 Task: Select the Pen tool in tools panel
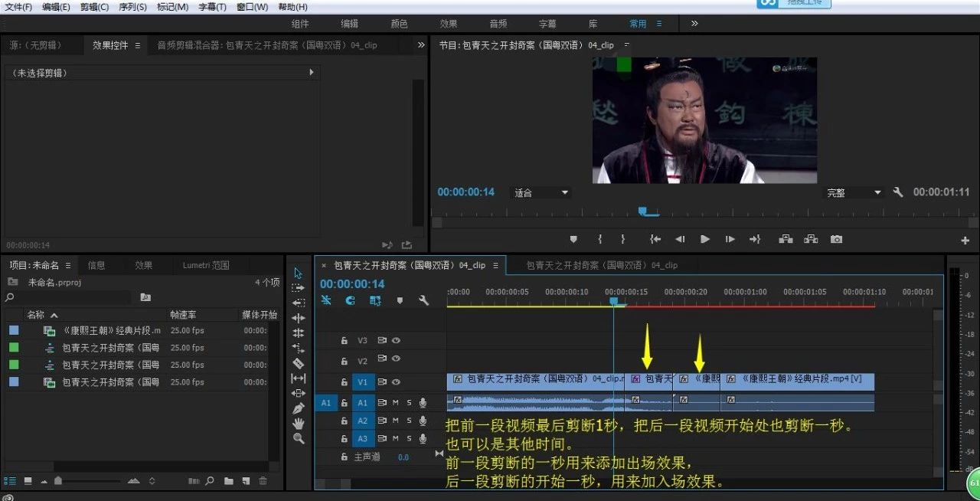point(299,408)
